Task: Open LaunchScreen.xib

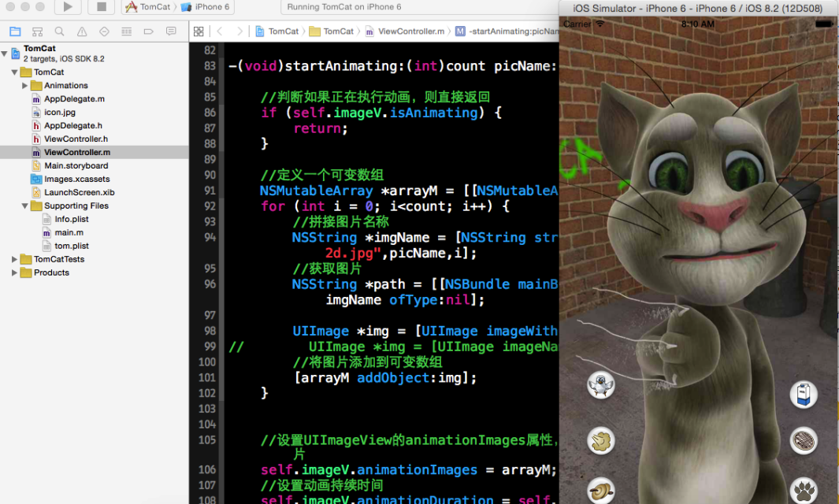Action: pos(79,193)
